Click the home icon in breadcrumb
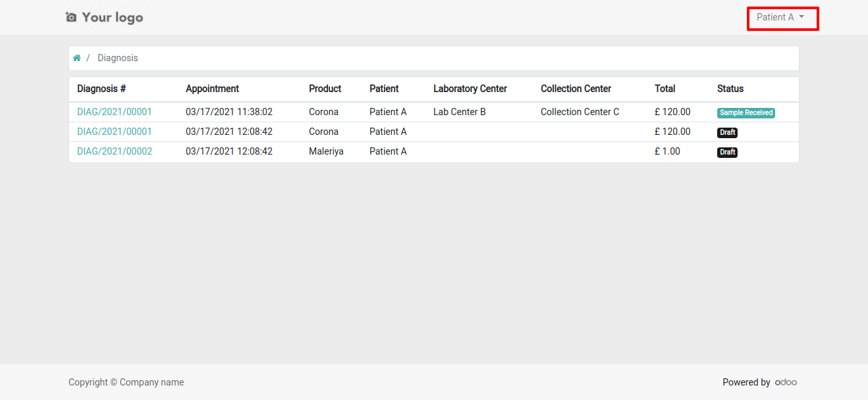868x400 pixels. pos(76,58)
